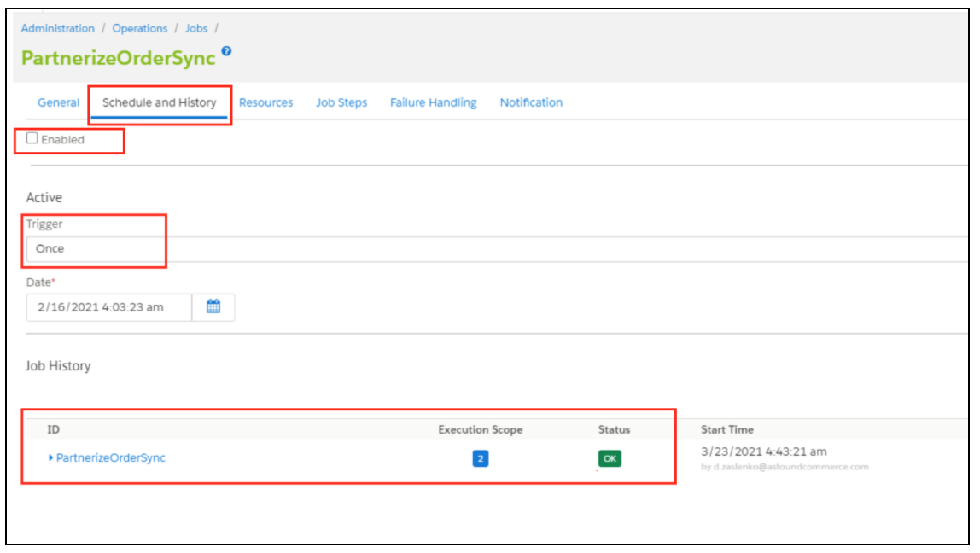Click the Active section heading
The height and width of the screenshot is (553, 980).
point(44,197)
